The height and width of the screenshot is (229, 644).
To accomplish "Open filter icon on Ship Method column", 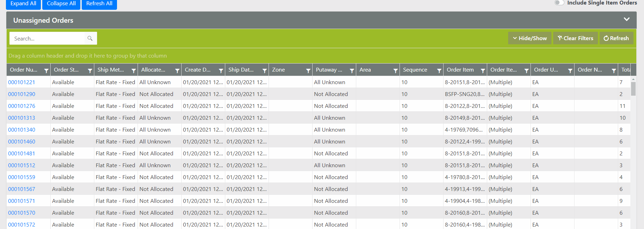I will tap(133, 71).
